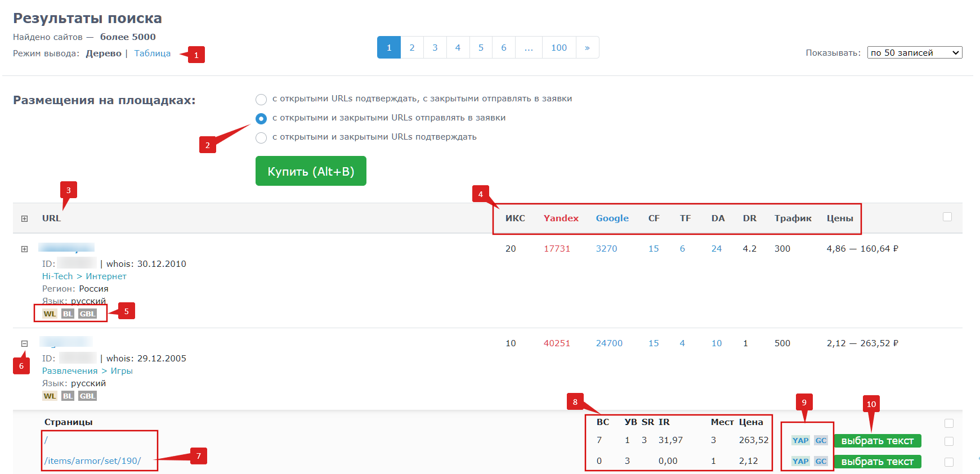The width and height of the screenshot is (980, 474).
Task: Sort by the Google column header
Action: pyautogui.click(x=612, y=218)
